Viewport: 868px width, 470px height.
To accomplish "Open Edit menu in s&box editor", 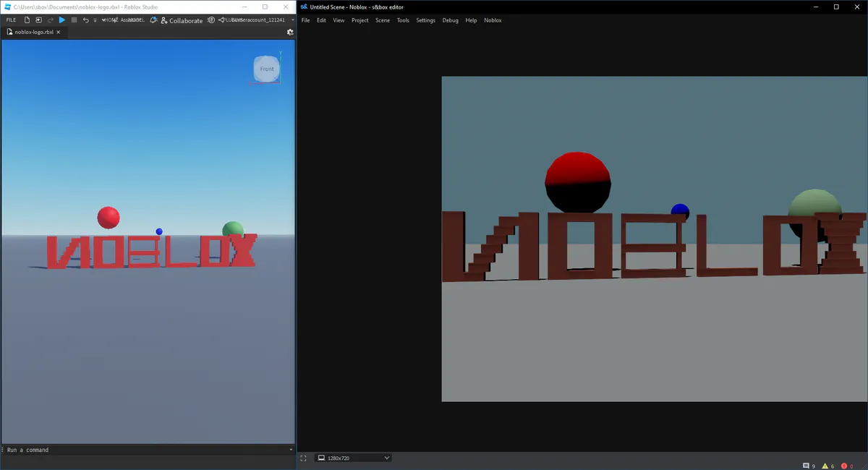I will [x=321, y=20].
